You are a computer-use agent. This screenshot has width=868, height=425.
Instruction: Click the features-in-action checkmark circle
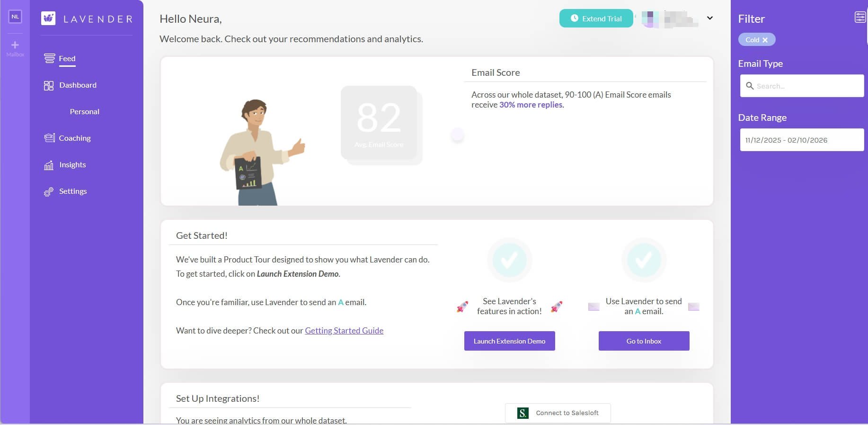coord(509,260)
